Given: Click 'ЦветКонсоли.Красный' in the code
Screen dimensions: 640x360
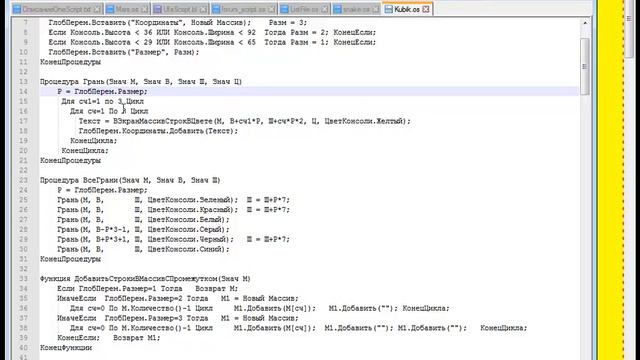Looking at the screenshot, I should (x=190, y=210).
